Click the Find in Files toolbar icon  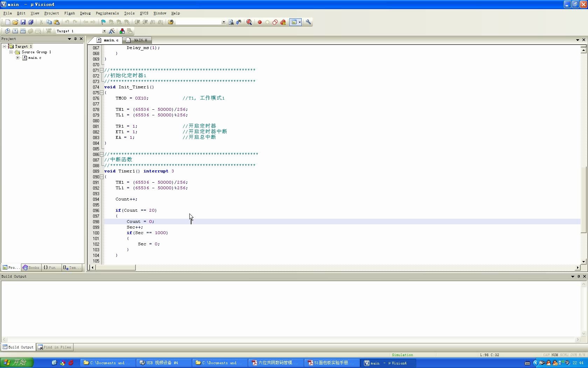tap(231, 22)
